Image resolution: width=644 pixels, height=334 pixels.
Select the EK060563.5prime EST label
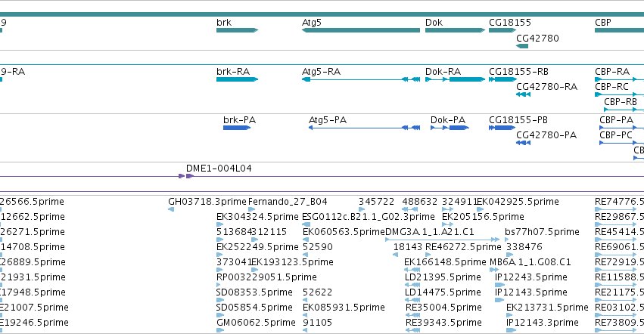(x=344, y=232)
